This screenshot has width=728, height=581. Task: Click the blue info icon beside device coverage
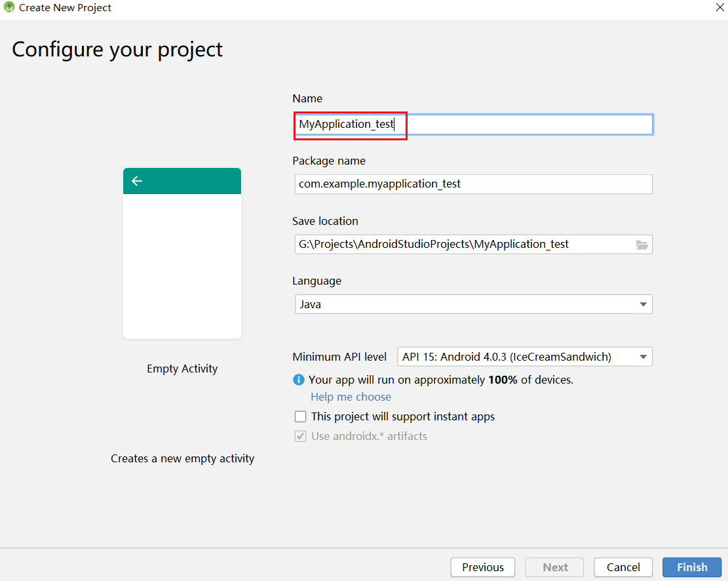click(x=299, y=380)
